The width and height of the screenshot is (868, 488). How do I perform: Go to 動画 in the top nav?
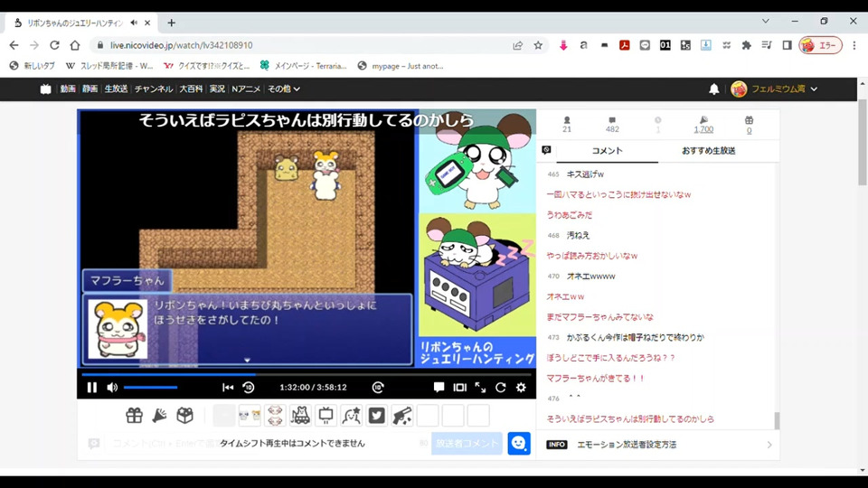pyautogui.click(x=68, y=89)
